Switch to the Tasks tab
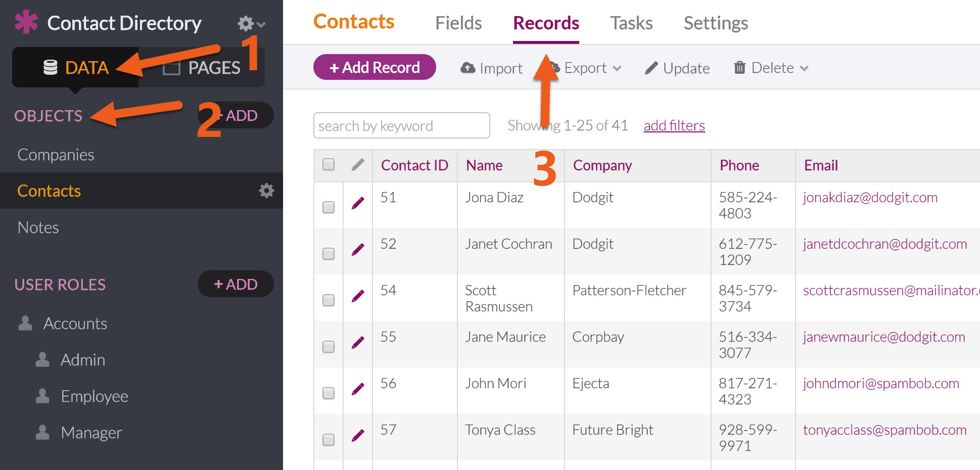The width and height of the screenshot is (980, 470). click(x=631, y=23)
